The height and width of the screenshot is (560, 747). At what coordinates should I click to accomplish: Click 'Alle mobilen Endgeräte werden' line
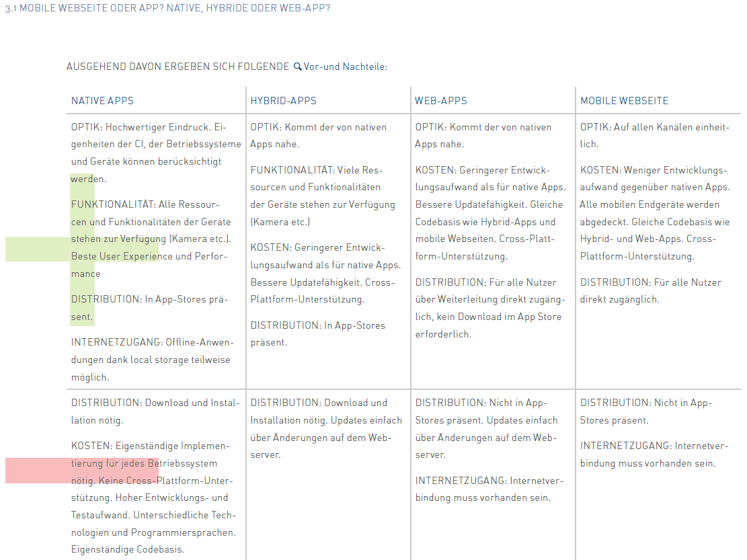click(650, 205)
